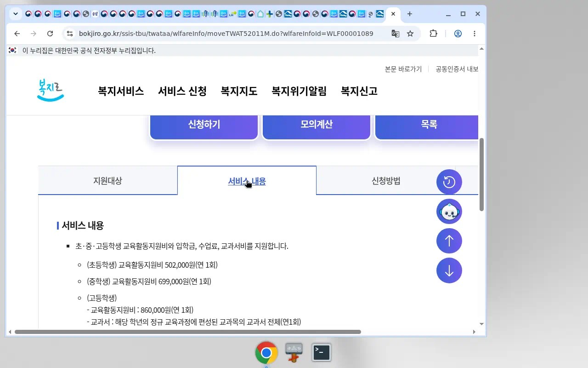The width and height of the screenshot is (588, 368).
Task: Select the 서비스 내용 tab
Action: pyautogui.click(x=247, y=180)
